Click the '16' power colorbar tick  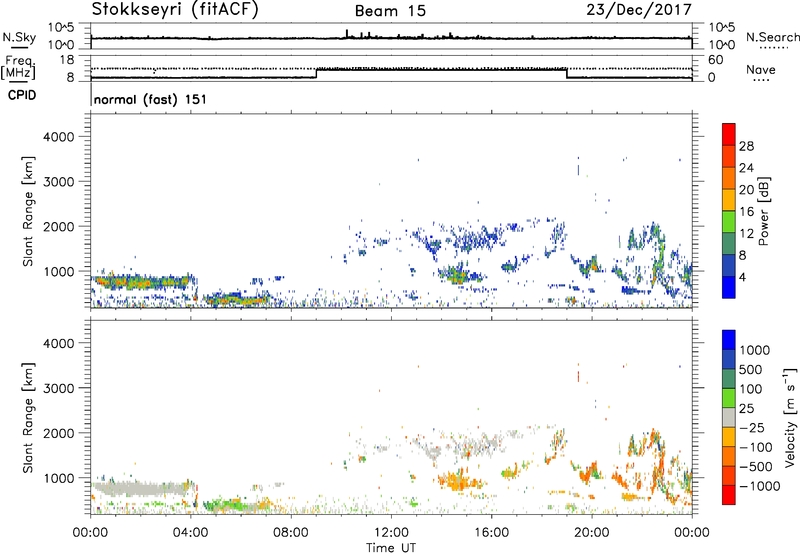pyautogui.click(x=746, y=212)
